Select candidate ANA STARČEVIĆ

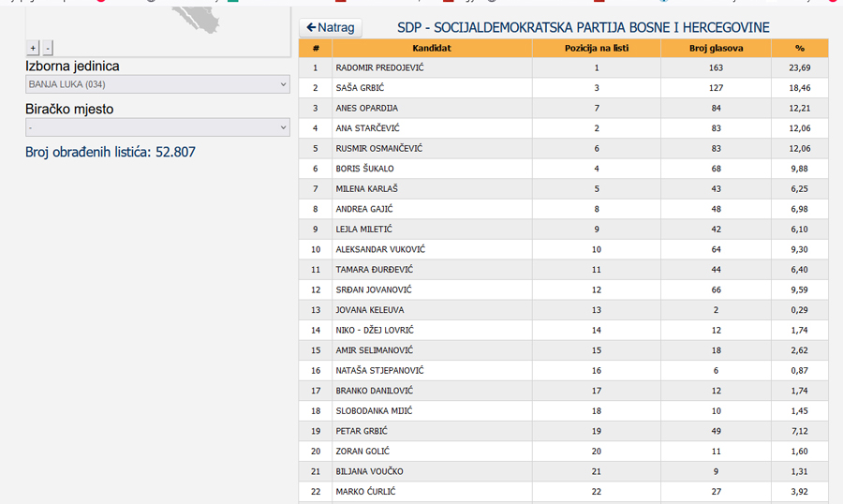tap(367, 128)
